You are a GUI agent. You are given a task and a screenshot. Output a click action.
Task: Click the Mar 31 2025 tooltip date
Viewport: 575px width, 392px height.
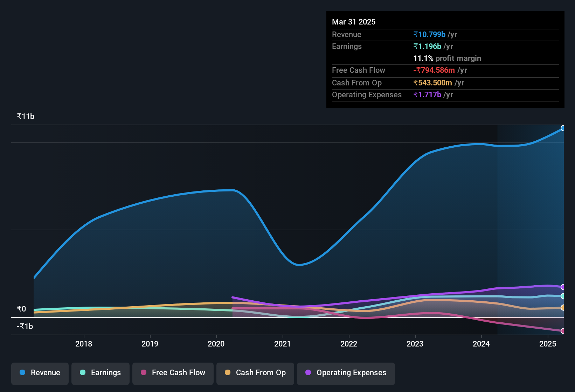click(354, 22)
